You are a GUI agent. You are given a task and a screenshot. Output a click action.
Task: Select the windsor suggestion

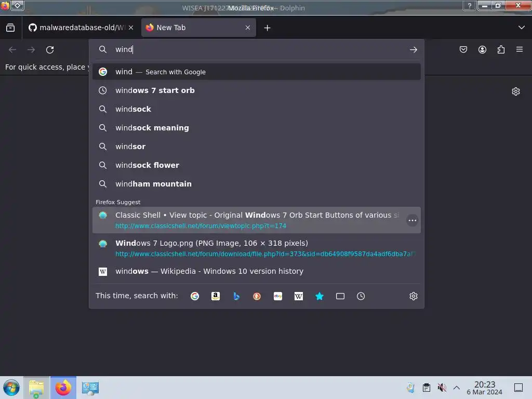(257, 147)
